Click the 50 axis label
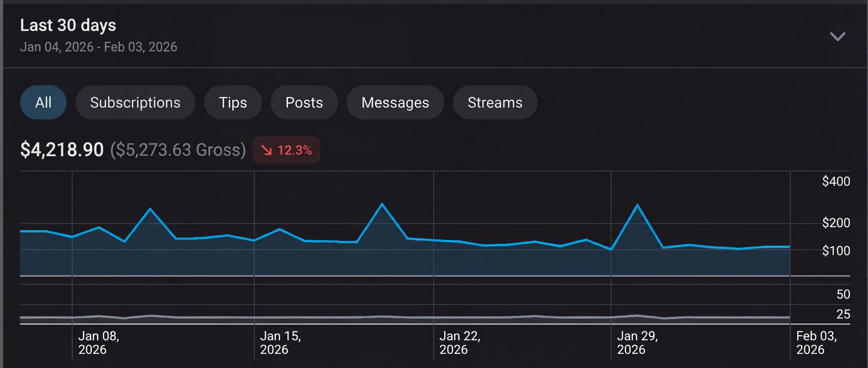868x368 pixels. 843,295
